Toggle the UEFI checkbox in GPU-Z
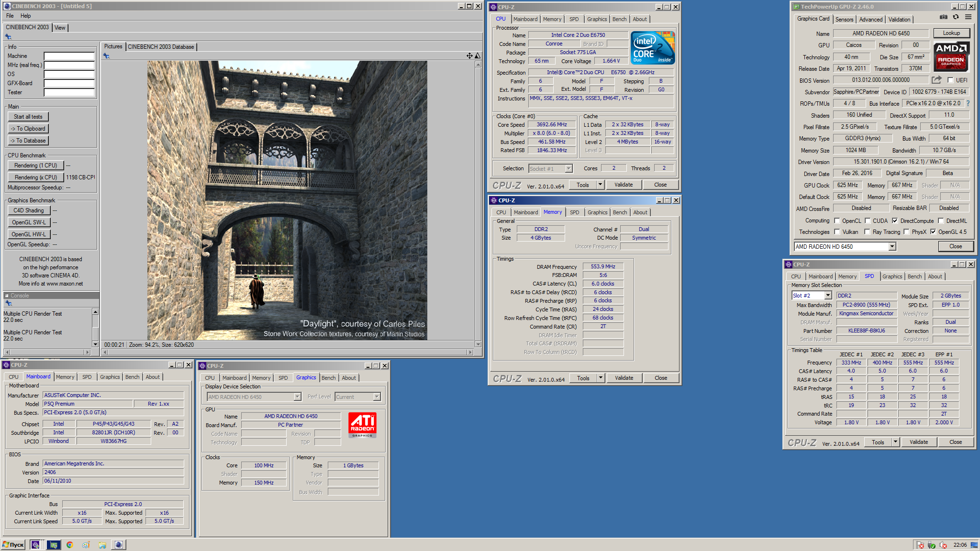Image resolution: width=980 pixels, height=551 pixels. click(950, 80)
